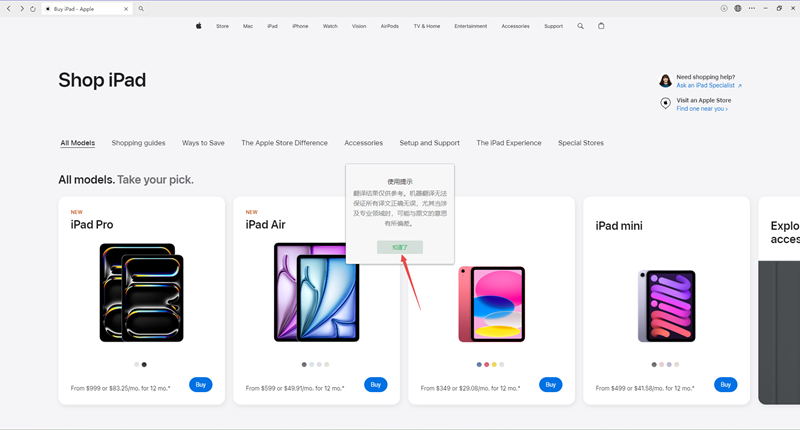The height and width of the screenshot is (430, 800).
Task: Click the browser forward arrow
Action: (21, 9)
